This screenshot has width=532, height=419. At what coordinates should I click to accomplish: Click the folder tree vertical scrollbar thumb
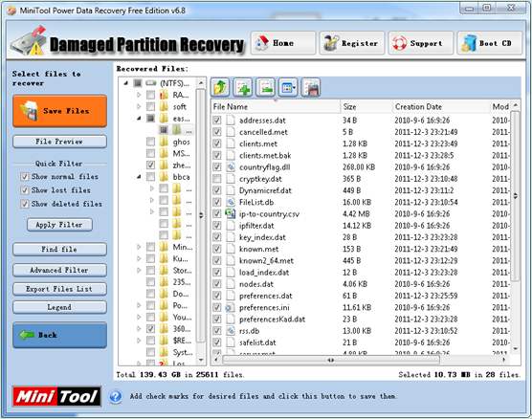tap(201, 215)
